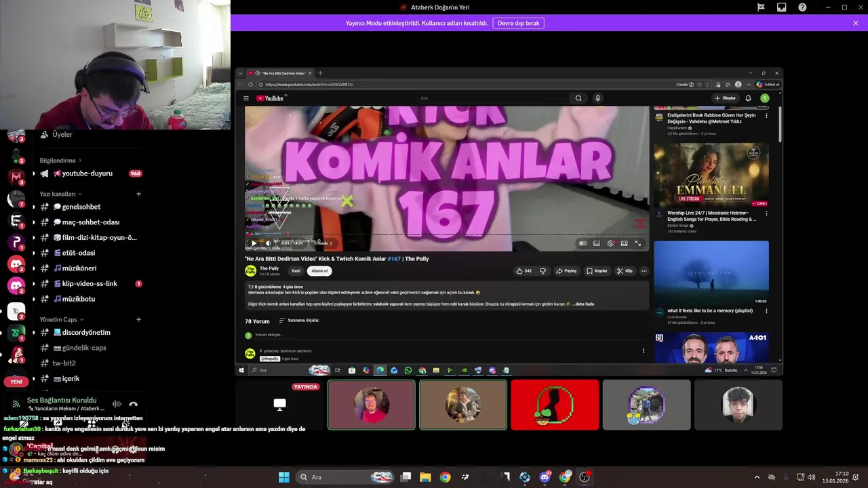
Task: Open the genelsohbet channel
Action: click(90, 207)
